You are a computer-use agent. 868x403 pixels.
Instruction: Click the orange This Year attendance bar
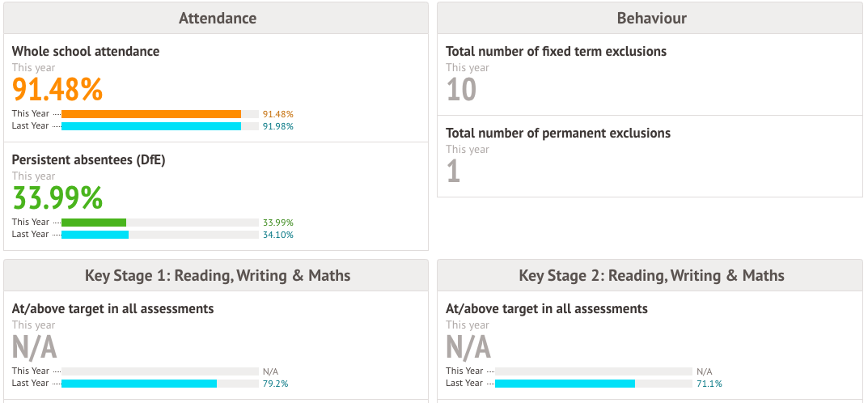click(x=151, y=114)
